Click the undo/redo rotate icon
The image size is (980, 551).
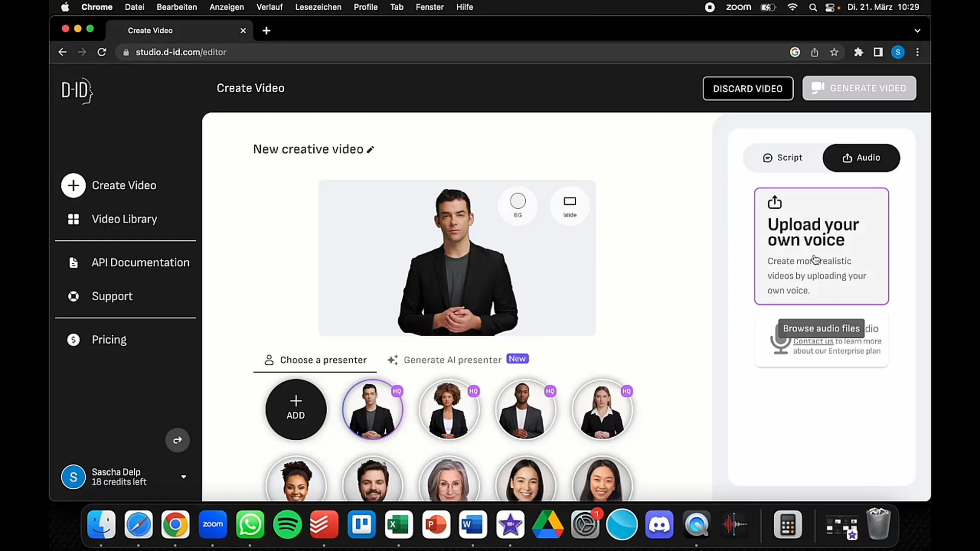[178, 439]
